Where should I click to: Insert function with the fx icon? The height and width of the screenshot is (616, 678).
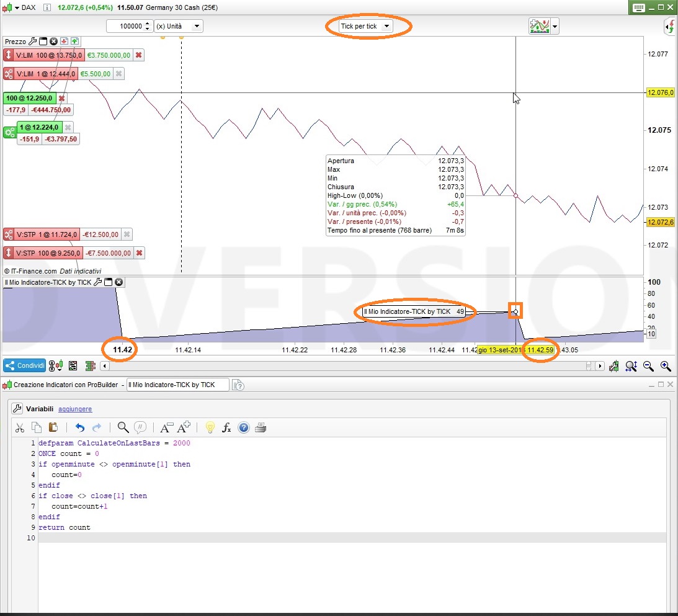pyautogui.click(x=226, y=427)
